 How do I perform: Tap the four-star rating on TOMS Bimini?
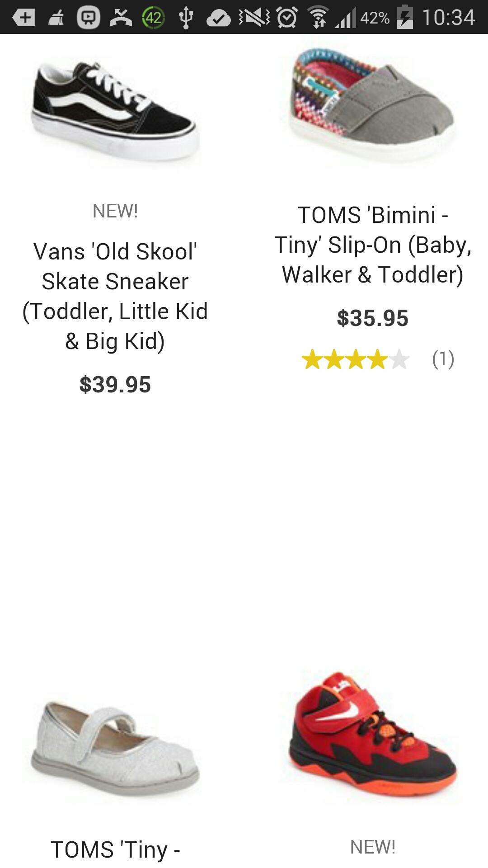click(355, 360)
